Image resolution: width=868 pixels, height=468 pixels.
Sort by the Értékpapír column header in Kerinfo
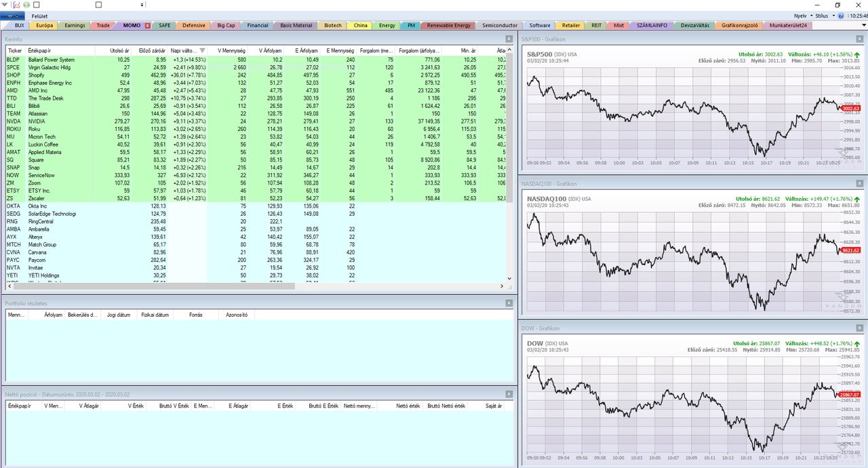pos(60,51)
